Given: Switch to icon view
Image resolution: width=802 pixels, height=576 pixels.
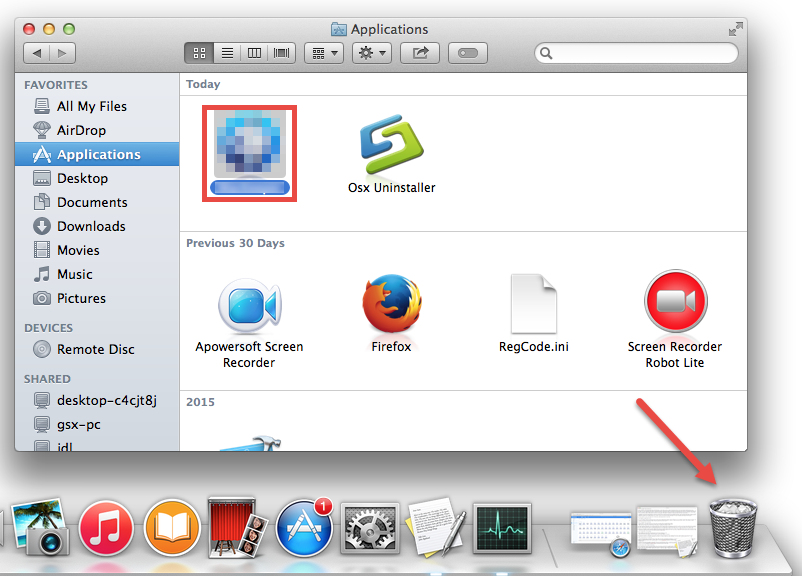Looking at the screenshot, I should coord(199,52).
